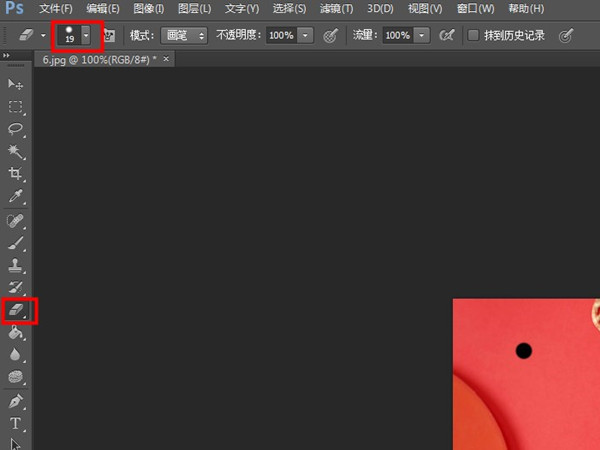Select the History Brush tool

tap(15, 287)
